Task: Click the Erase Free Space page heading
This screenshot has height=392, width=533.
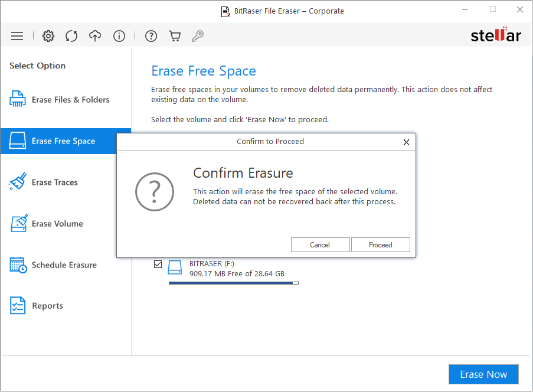Action: pyautogui.click(x=204, y=71)
